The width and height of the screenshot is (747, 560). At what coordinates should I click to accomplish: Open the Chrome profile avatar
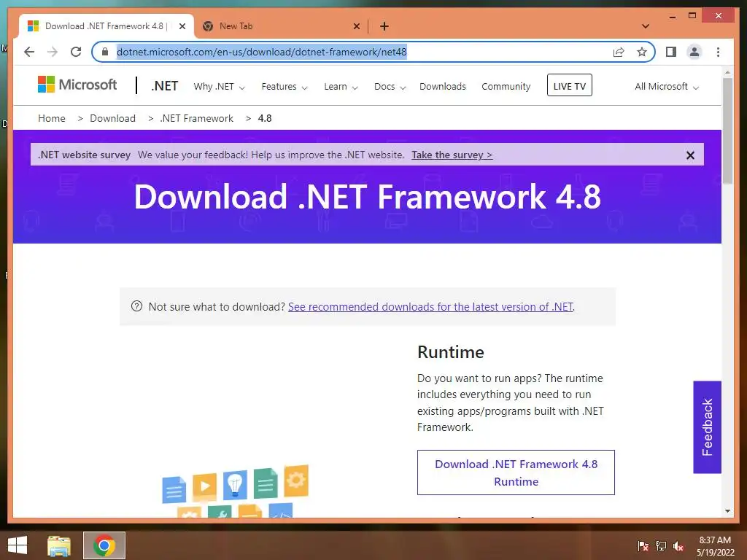(x=694, y=52)
